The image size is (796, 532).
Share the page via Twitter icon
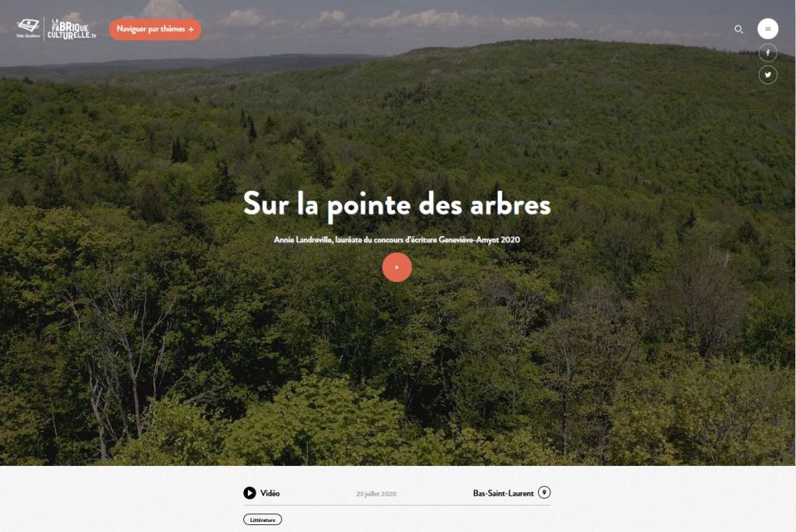tap(767, 75)
